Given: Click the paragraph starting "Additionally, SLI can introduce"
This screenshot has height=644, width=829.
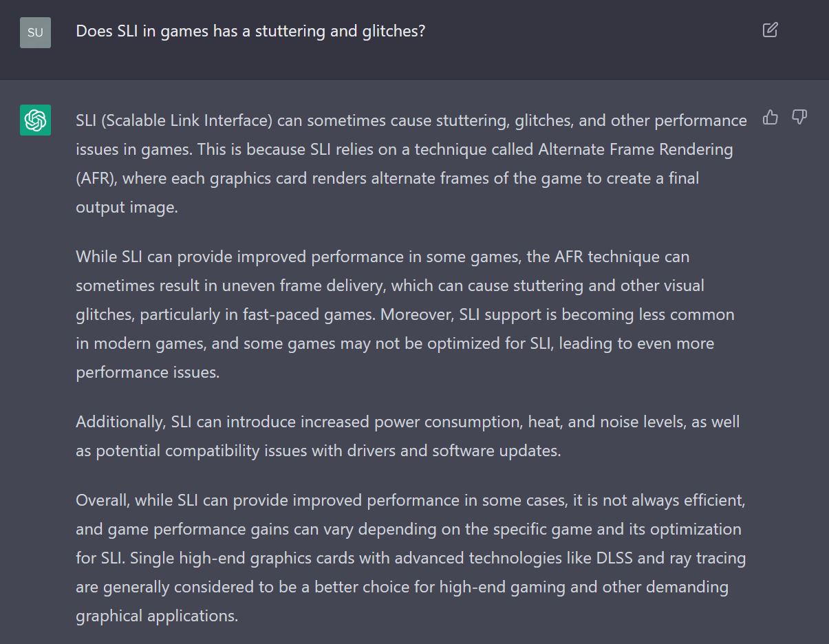Looking at the screenshot, I should (x=407, y=436).
